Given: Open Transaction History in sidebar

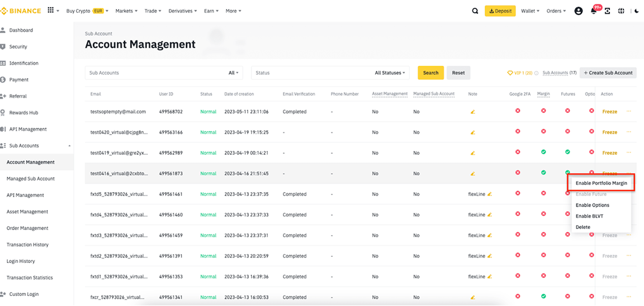Looking at the screenshot, I should point(27,245).
